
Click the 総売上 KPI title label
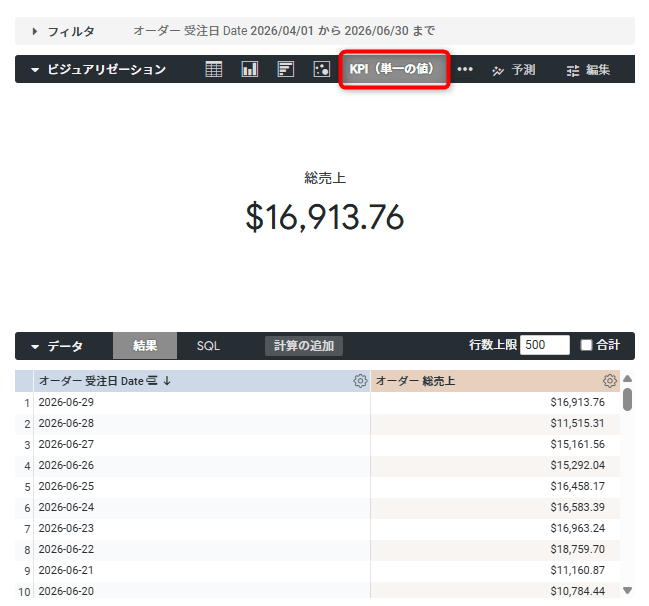tap(325, 178)
